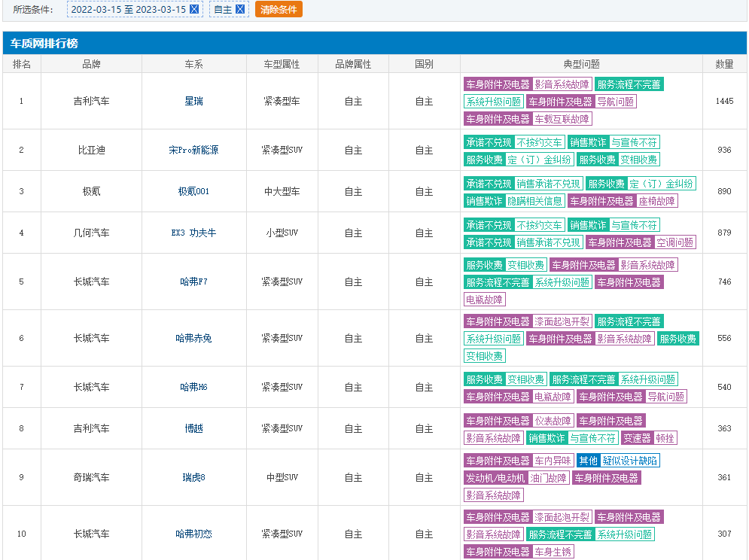
Task: Click 不按约交车 tag in 宋Pro新能源 row
Action: click(539, 142)
